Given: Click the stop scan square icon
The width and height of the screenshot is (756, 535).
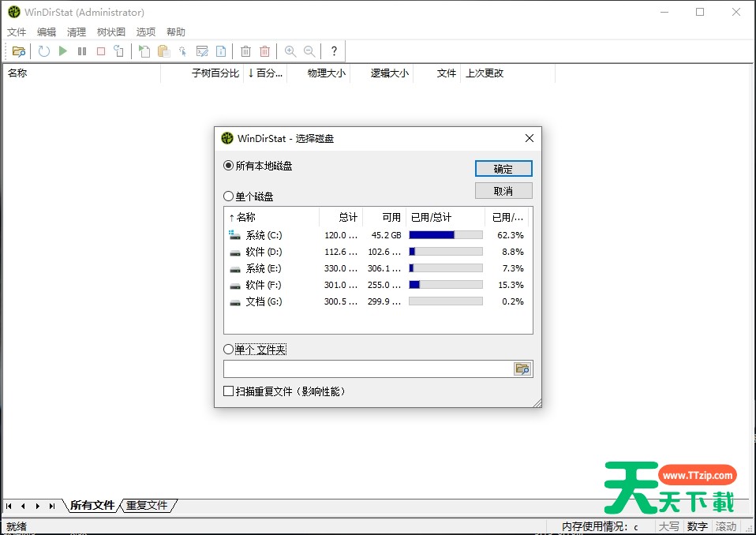Looking at the screenshot, I should (x=101, y=51).
